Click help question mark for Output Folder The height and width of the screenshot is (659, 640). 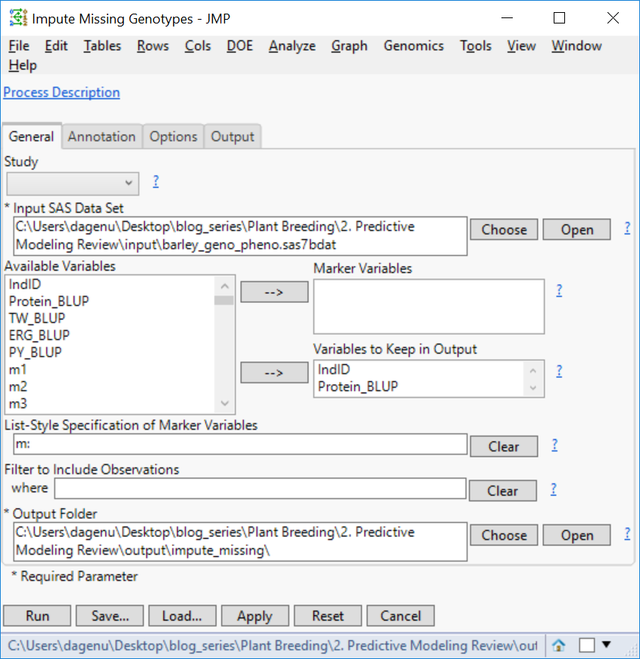627,534
